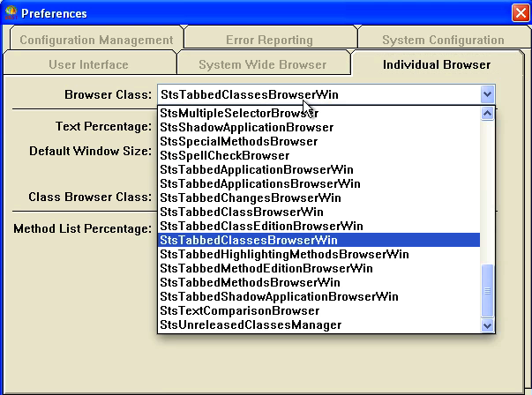Image resolution: width=532 pixels, height=395 pixels.
Task: Select StsTabbedShadowApplicationBrowserWin
Action: (x=319, y=296)
